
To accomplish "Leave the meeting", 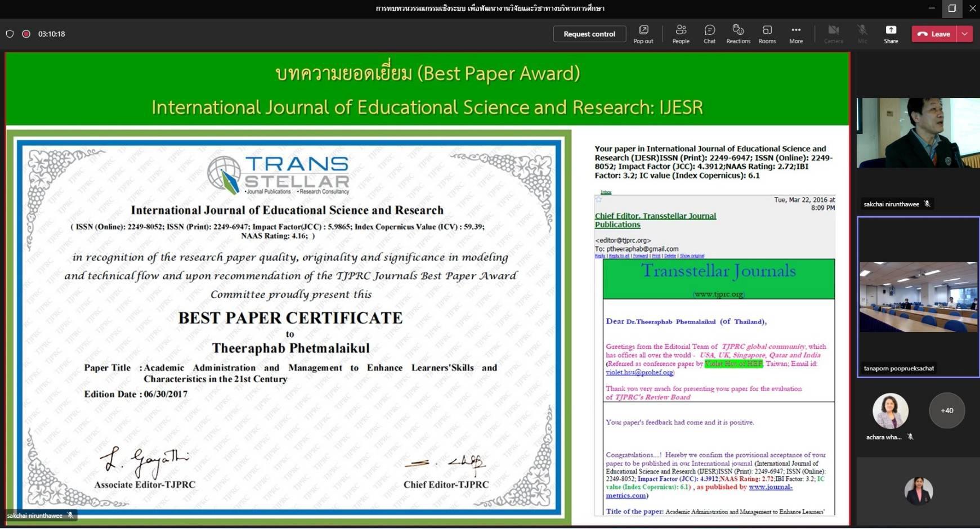I will coord(934,34).
